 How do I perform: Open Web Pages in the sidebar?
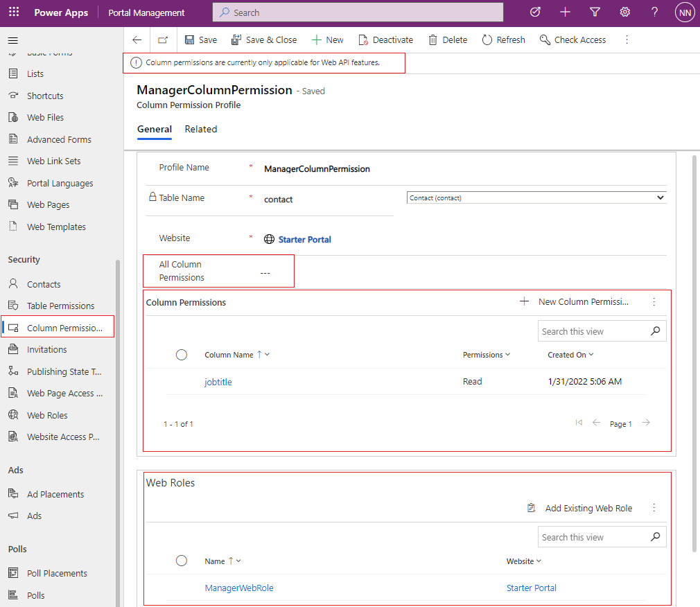49,204
